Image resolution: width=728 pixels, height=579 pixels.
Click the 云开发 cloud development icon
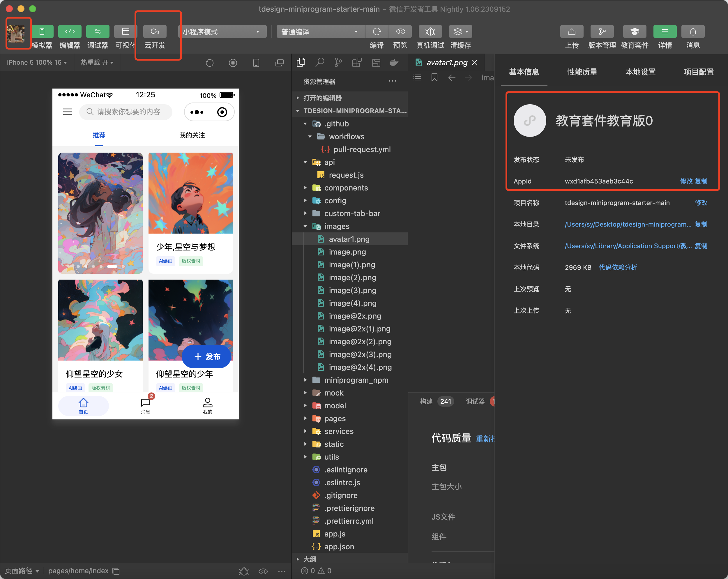(x=155, y=31)
